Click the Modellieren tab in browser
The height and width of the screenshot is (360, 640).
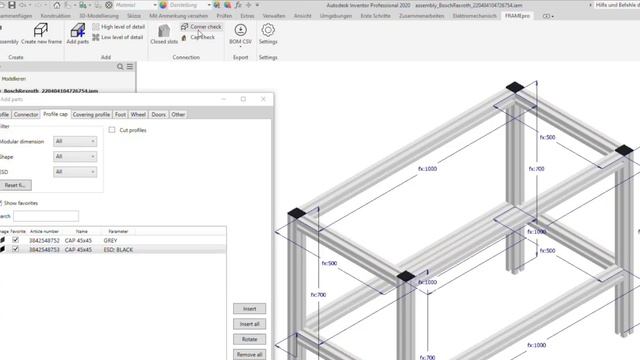pyautogui.click(x=13, y=78)
